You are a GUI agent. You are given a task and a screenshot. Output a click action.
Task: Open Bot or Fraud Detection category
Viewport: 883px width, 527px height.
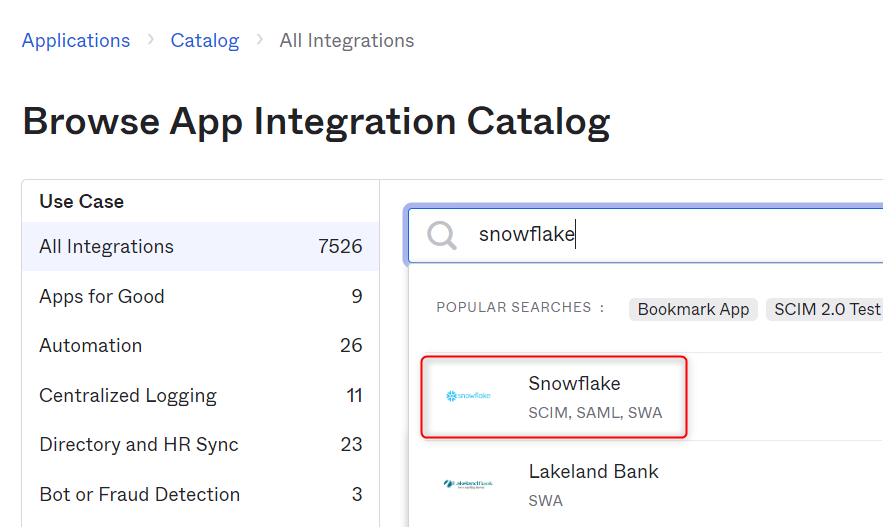[200, 494]
